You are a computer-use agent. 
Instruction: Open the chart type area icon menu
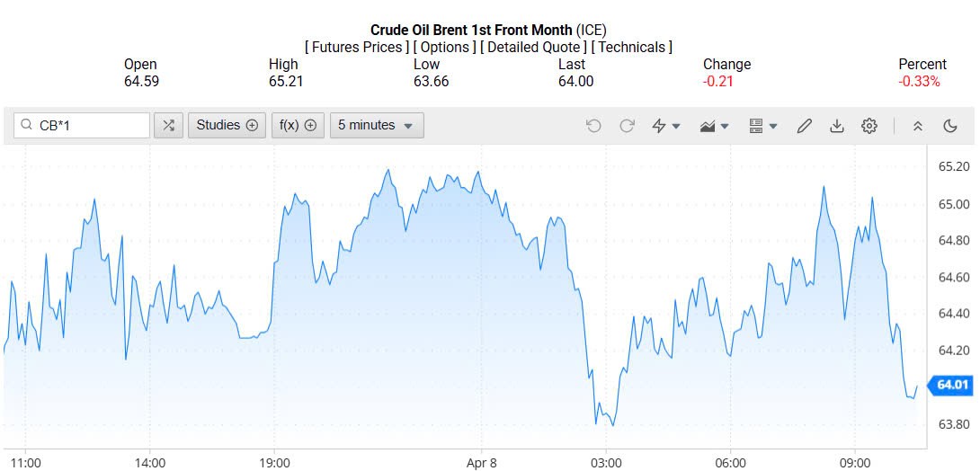tap(715, 126)
